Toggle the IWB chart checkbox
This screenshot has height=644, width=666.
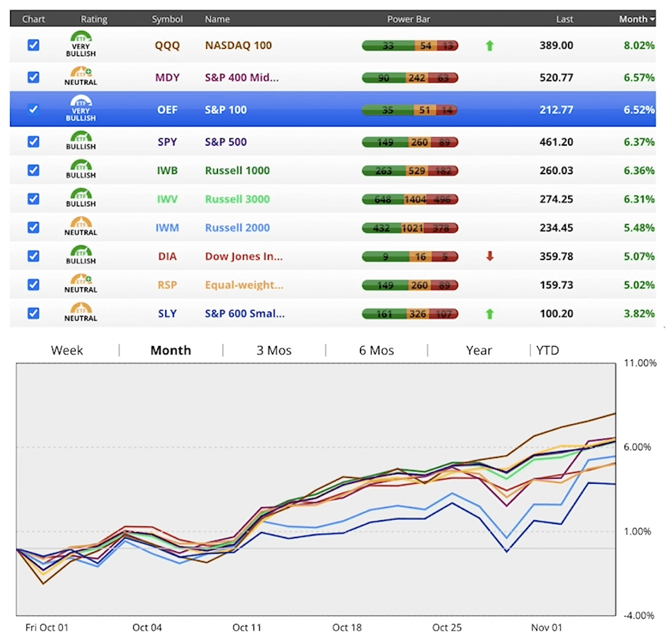[x=34, y=170]
